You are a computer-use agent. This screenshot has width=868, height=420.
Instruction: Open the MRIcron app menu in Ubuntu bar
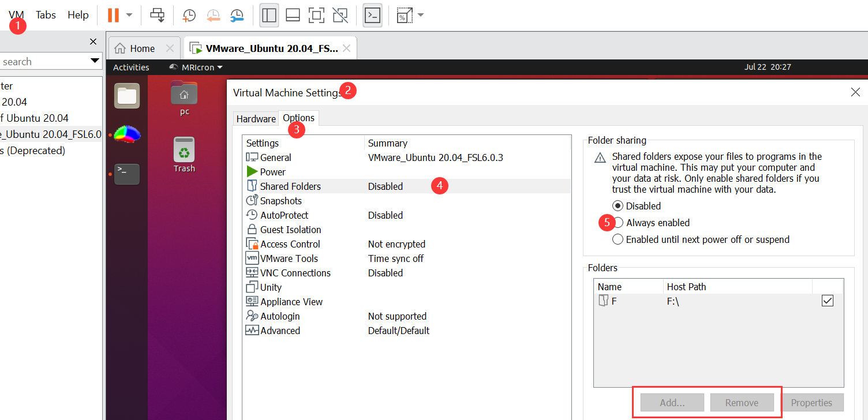(x=196, y=67)
